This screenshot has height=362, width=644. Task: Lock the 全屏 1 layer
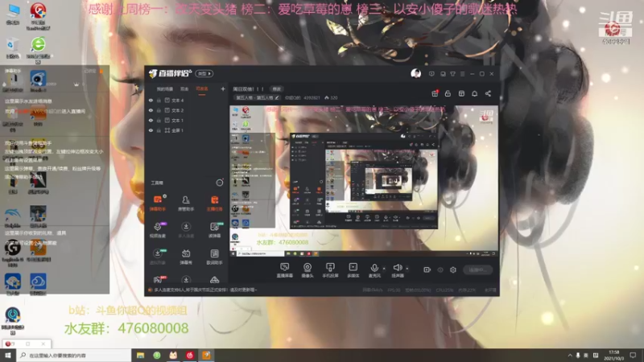[159, 130]
